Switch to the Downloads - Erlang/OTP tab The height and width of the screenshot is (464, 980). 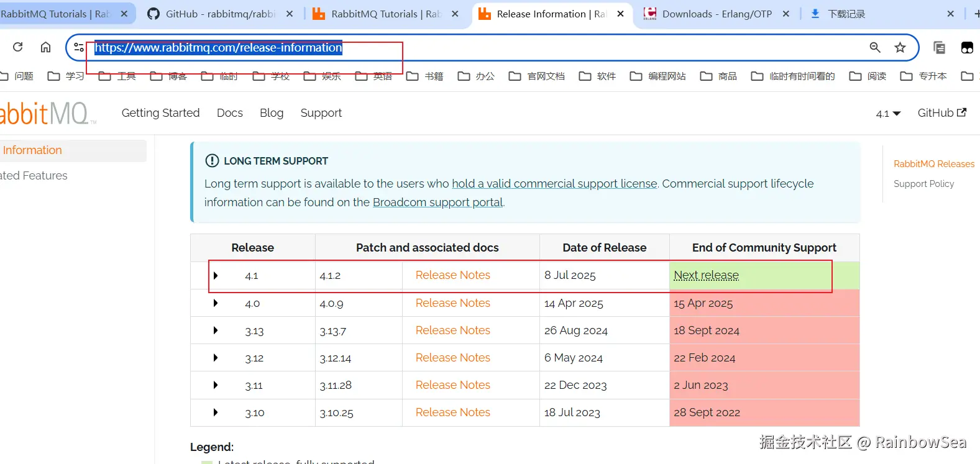point(716,14)
